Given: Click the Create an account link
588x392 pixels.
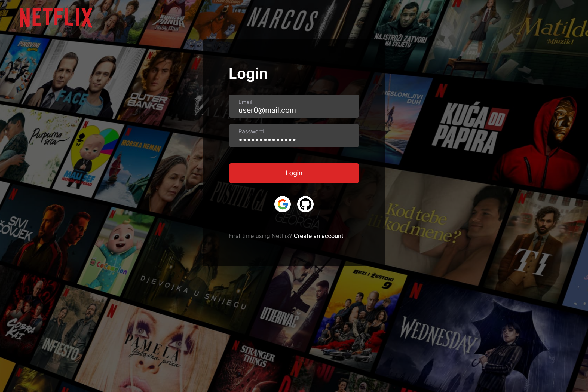Looking at the screenshot, I should coord(318,236).
